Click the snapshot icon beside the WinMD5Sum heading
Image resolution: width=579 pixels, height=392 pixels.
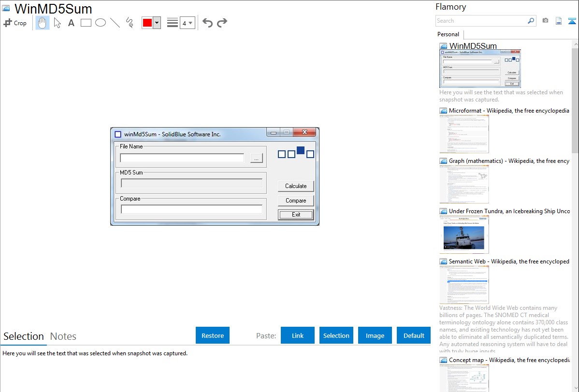point(6,9)
